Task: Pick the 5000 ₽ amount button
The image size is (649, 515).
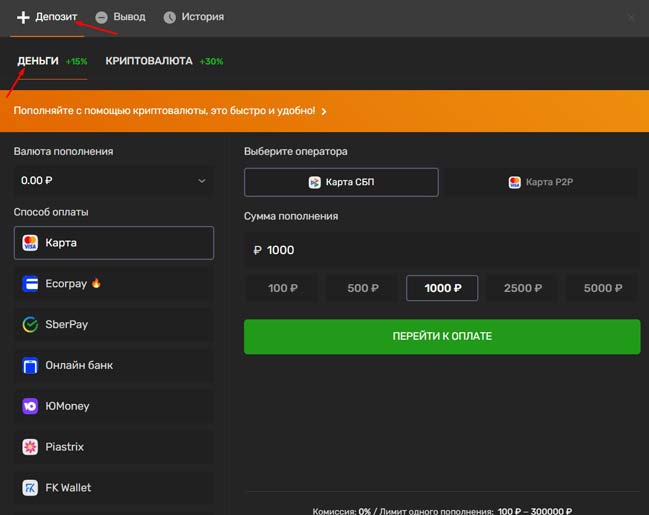Action: click(x=602, y=288)
